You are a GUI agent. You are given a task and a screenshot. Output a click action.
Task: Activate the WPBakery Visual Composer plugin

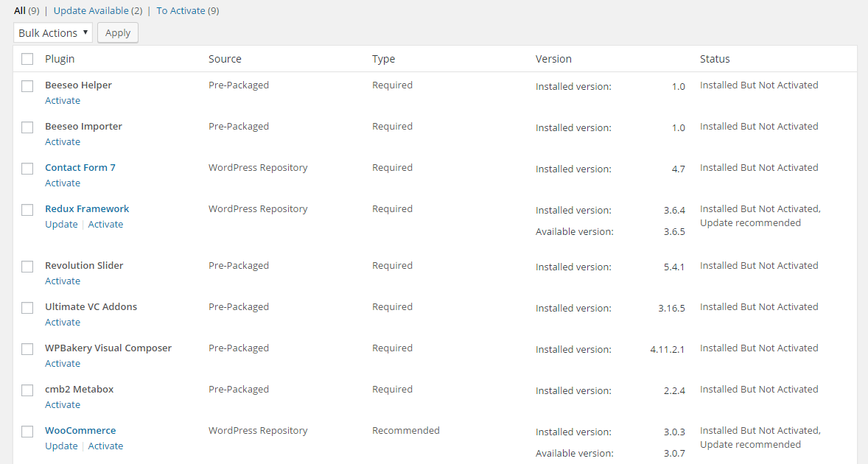click(63, 364)
